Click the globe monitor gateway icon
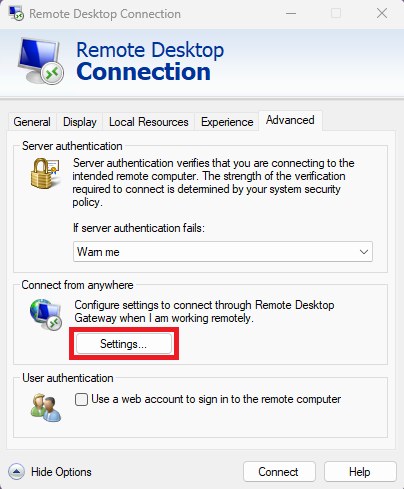 (46, 314)
